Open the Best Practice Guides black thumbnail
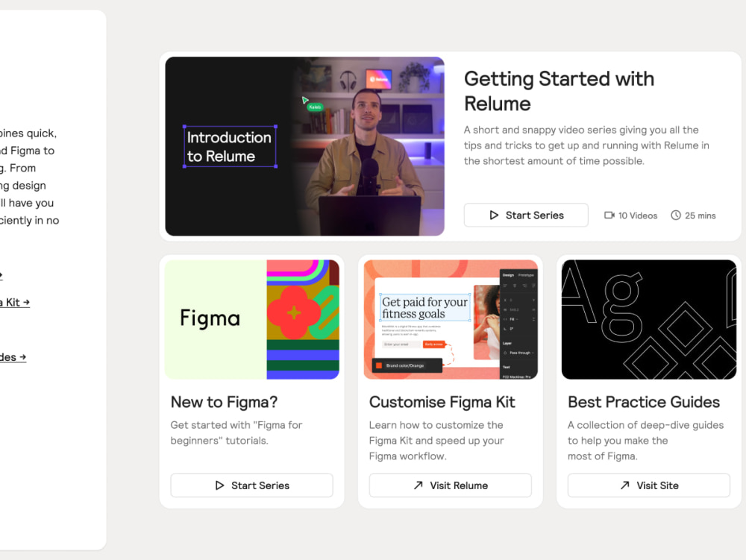Image resolution: width=746 pixels, height=560 pixels. [649, 319]
